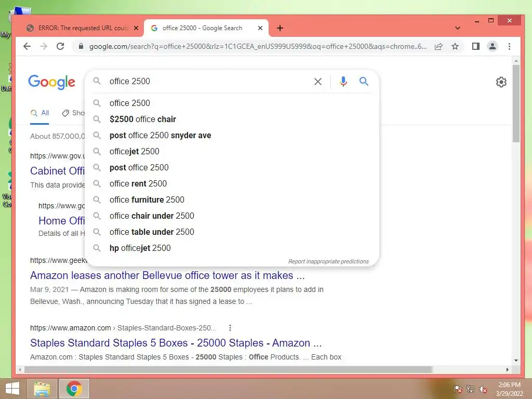Open the Shopping results tab
Screen dimensions: 532x399
click(x=73, y=113)
